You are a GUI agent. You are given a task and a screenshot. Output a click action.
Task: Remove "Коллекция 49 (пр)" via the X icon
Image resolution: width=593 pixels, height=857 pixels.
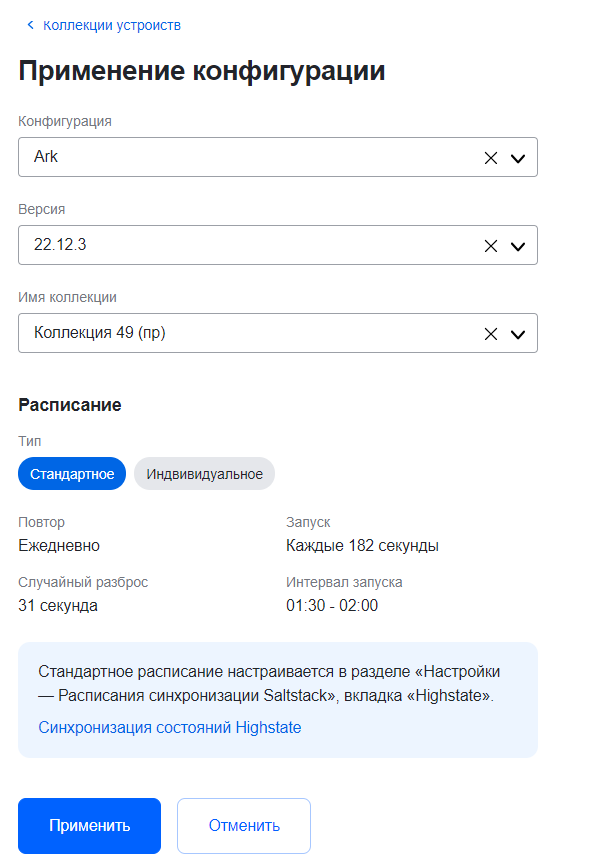tap(490, 333)
